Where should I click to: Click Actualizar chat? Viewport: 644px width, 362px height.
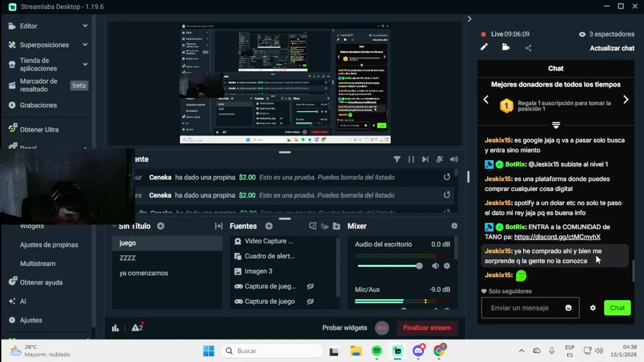(612, 48)
